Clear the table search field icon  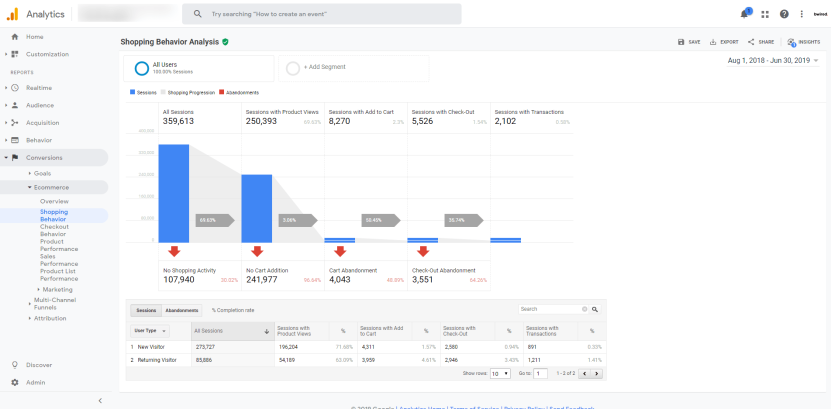[x=585, y=309]
